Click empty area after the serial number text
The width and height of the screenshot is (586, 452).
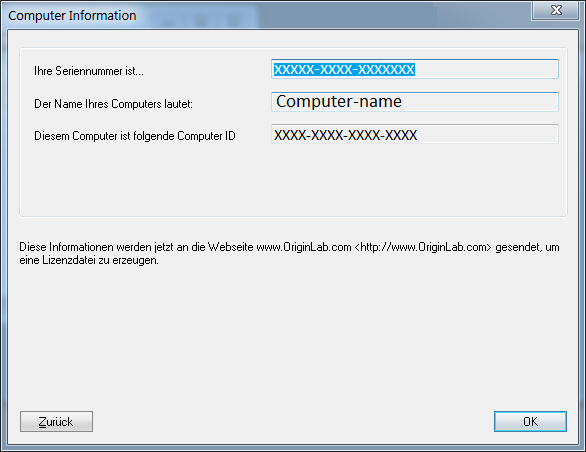[x=486, y=69]
